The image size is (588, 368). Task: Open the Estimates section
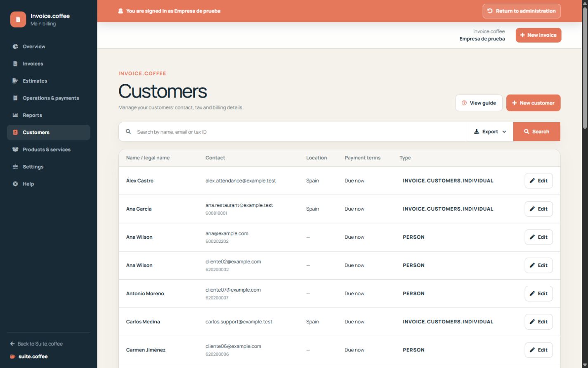tap(49, 81)
